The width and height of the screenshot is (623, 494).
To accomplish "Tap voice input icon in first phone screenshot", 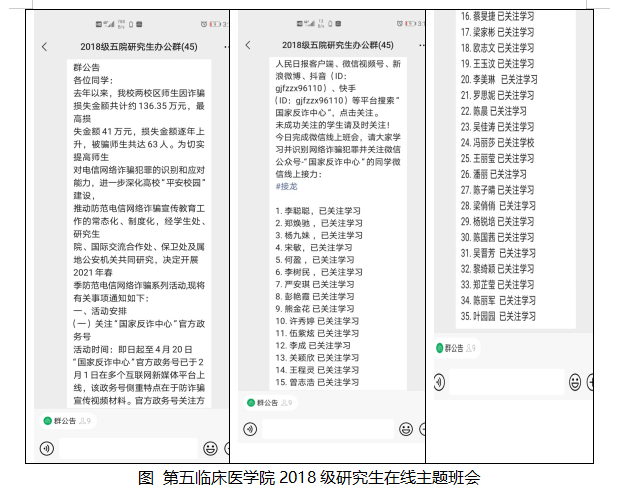I will point(47,449).
